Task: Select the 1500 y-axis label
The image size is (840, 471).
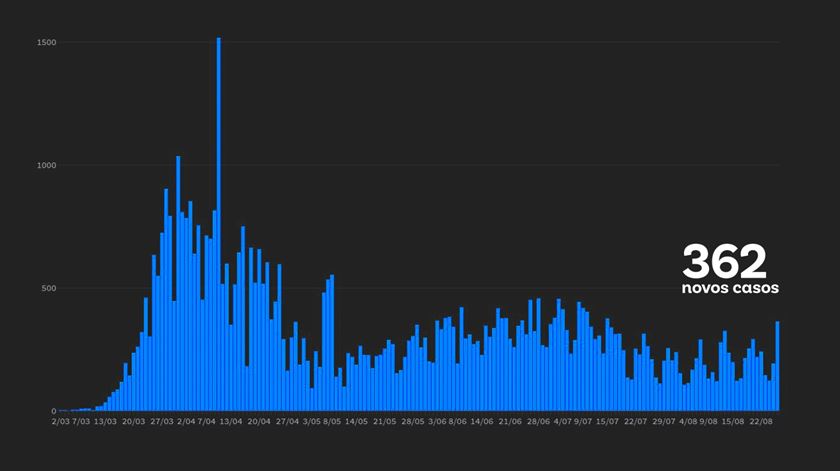Action: [47, 42]
